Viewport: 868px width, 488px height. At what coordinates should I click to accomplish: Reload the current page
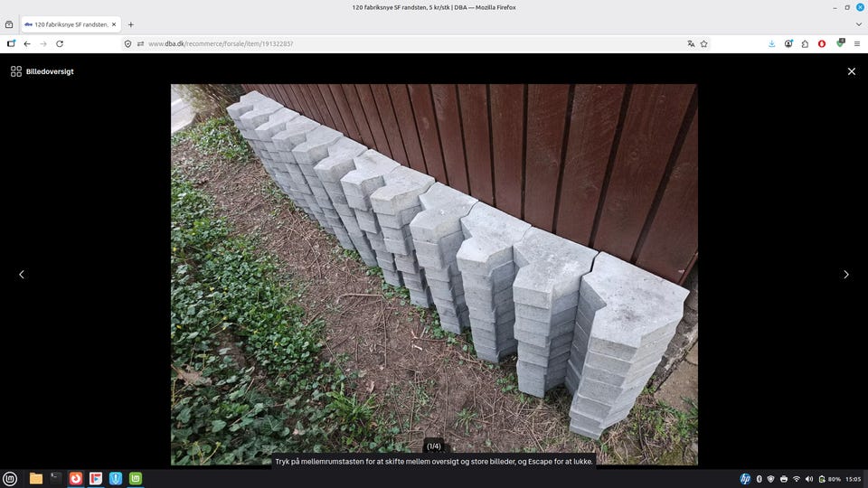coord(60,43)
